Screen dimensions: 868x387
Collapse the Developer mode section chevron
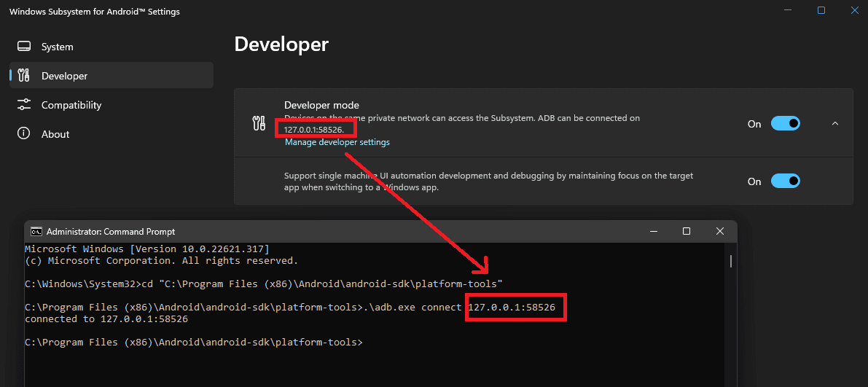835,123
